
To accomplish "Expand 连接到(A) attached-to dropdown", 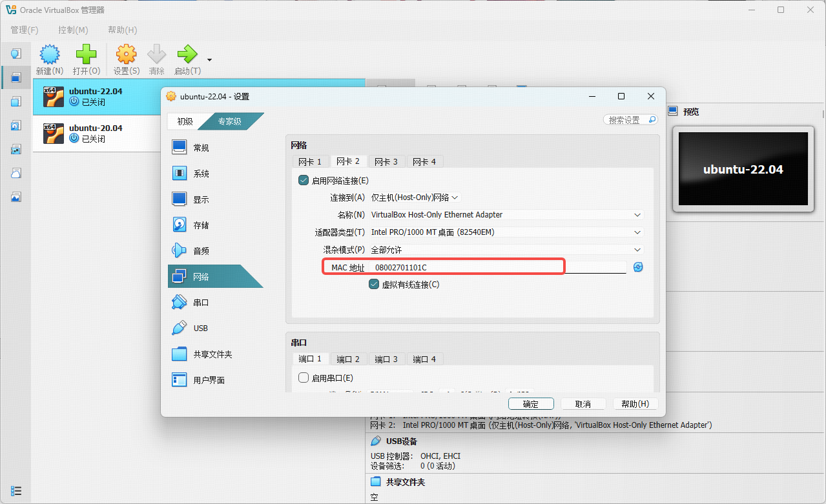I will [415, 197].
